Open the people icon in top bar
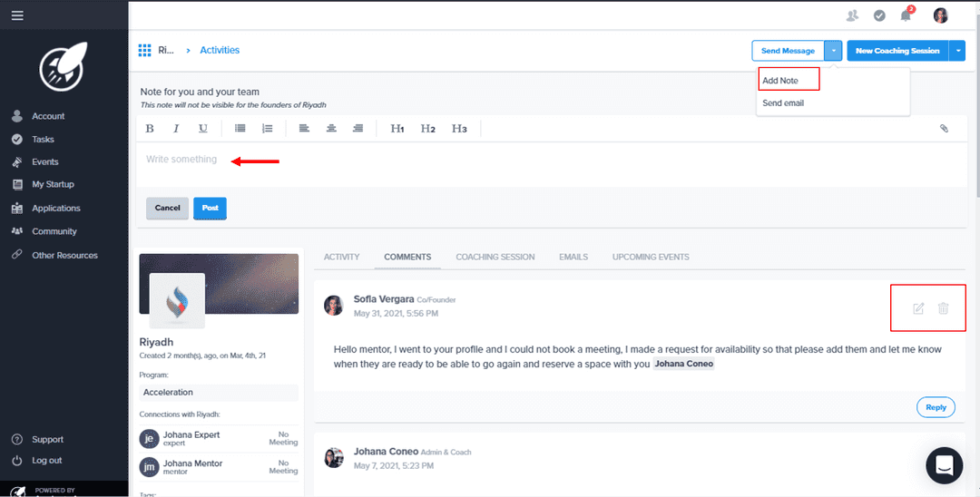The width and height of the screenshot is (980, 497). tap(852, 15)
